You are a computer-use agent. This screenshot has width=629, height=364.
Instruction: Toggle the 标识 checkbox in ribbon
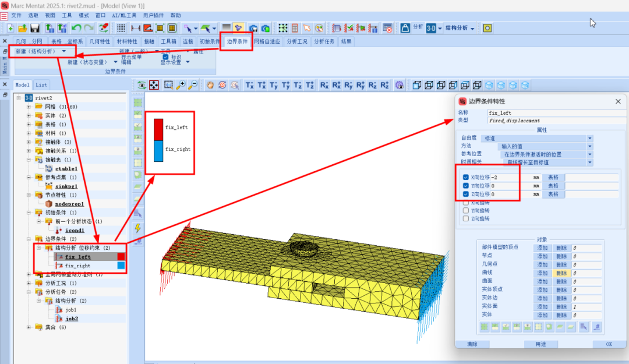coord(165,57)
